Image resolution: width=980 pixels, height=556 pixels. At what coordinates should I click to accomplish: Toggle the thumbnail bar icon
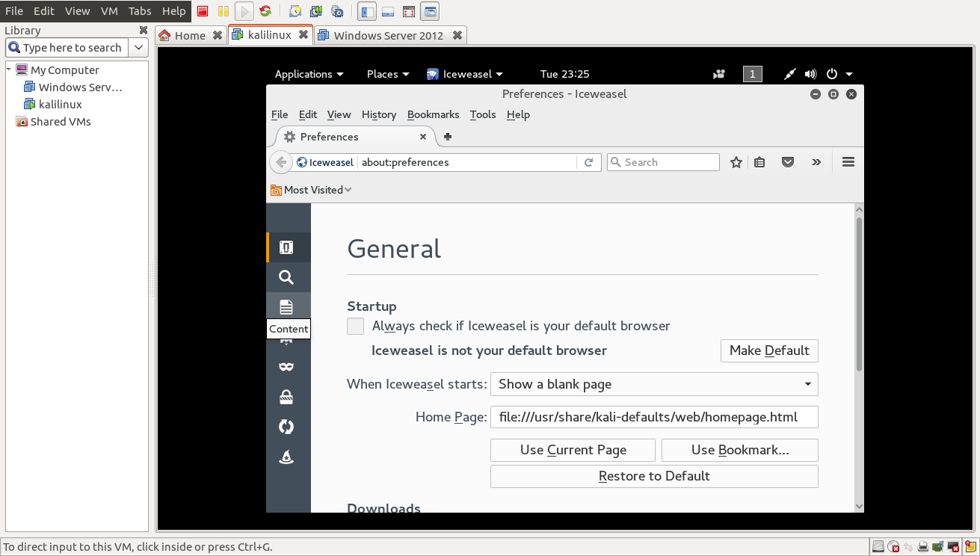point(387,11)
